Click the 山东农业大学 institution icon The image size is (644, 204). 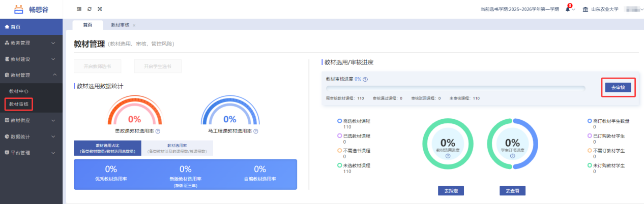point(585,10)
